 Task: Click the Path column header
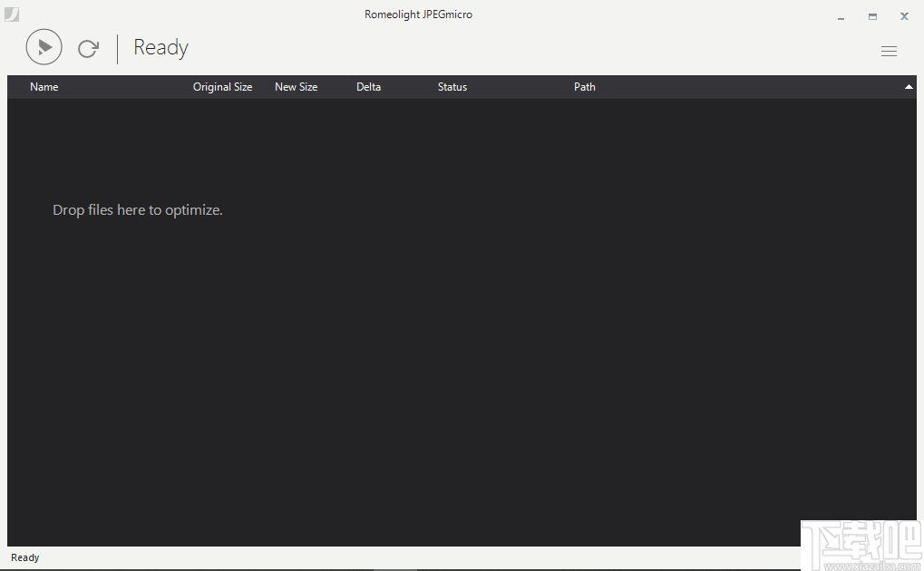tap(585, 87)
